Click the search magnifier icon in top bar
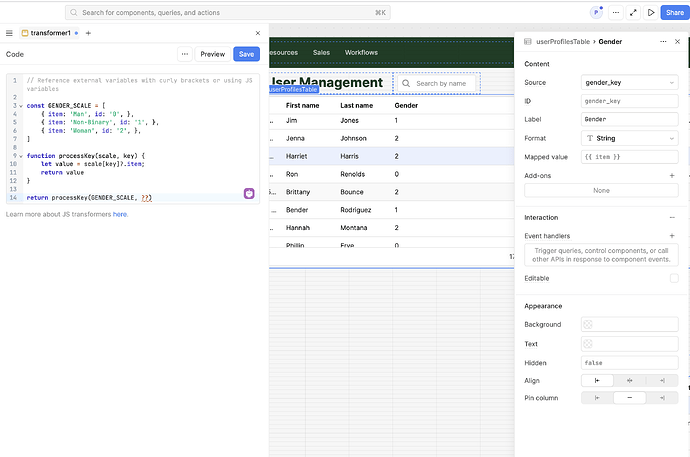Viewport: 690px width, 457px height. pos(73,12)
